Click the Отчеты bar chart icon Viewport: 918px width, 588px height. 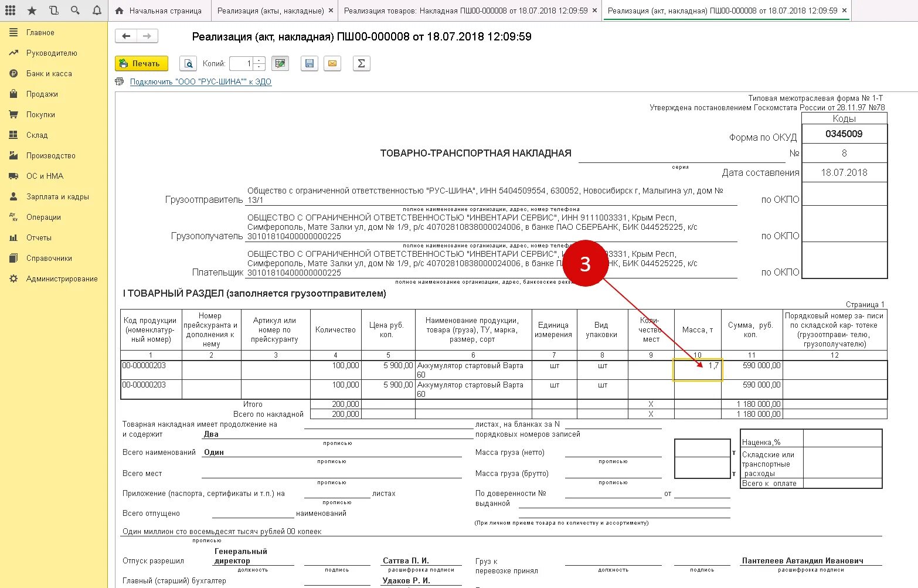click(x=13, y=238)
